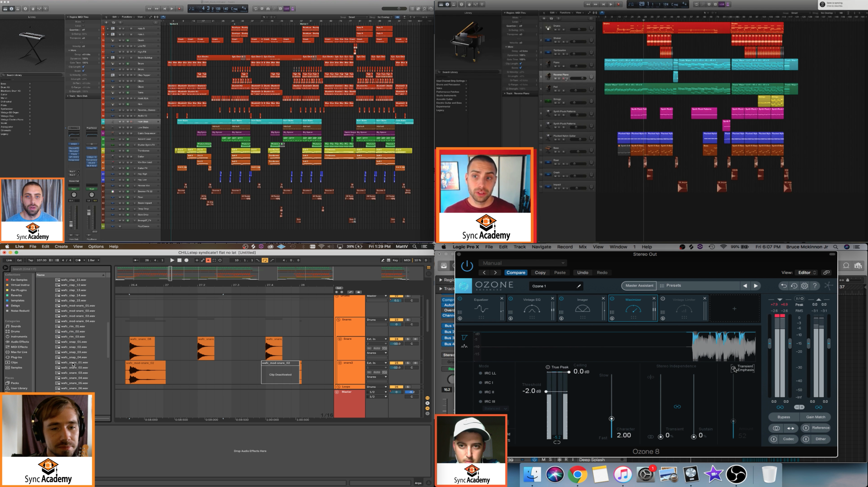Open the Create menu in Ableton Live

pos(61,247)
